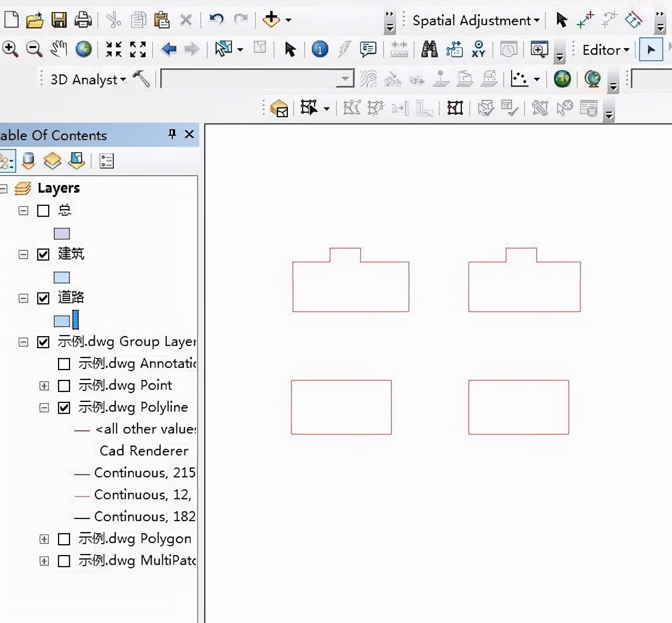Click the Print icon
This screenshot has height=623, width=672.
tap(83, 20)
